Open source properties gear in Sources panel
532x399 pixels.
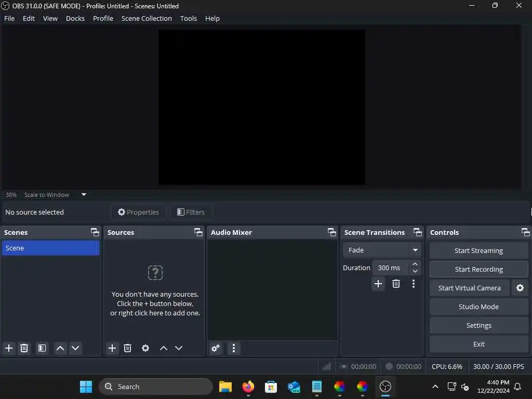145,348
